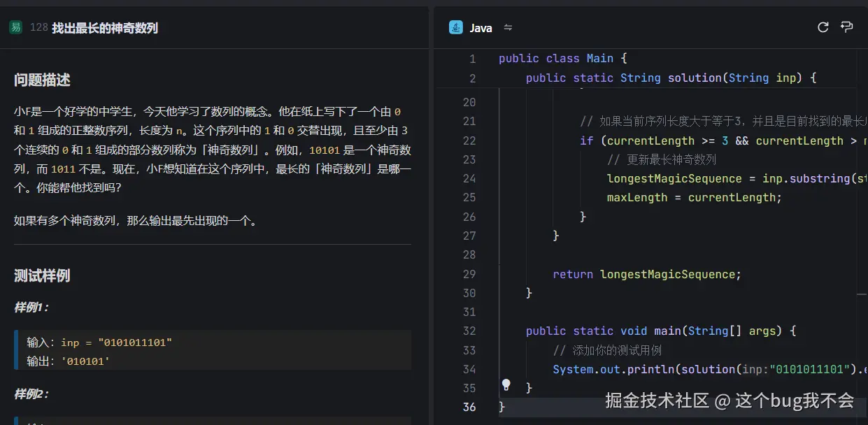The image size is (868, 425).
Task: Click the problem title 找出最长的神奇数列
Action: [x=105, y=28]
